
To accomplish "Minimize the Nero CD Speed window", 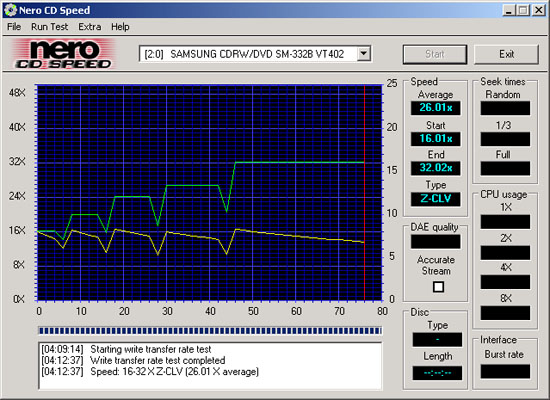I will (509, 10).
